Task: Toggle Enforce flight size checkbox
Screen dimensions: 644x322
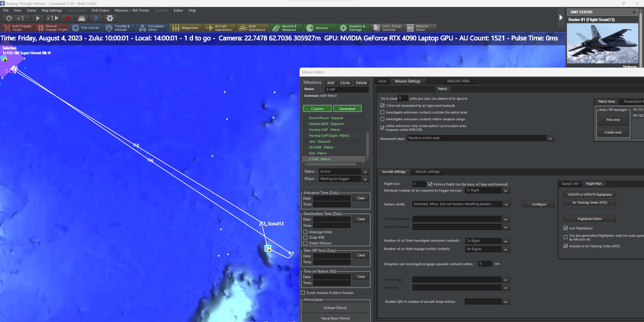Action: pyautogui.click(x=430, y=184)
